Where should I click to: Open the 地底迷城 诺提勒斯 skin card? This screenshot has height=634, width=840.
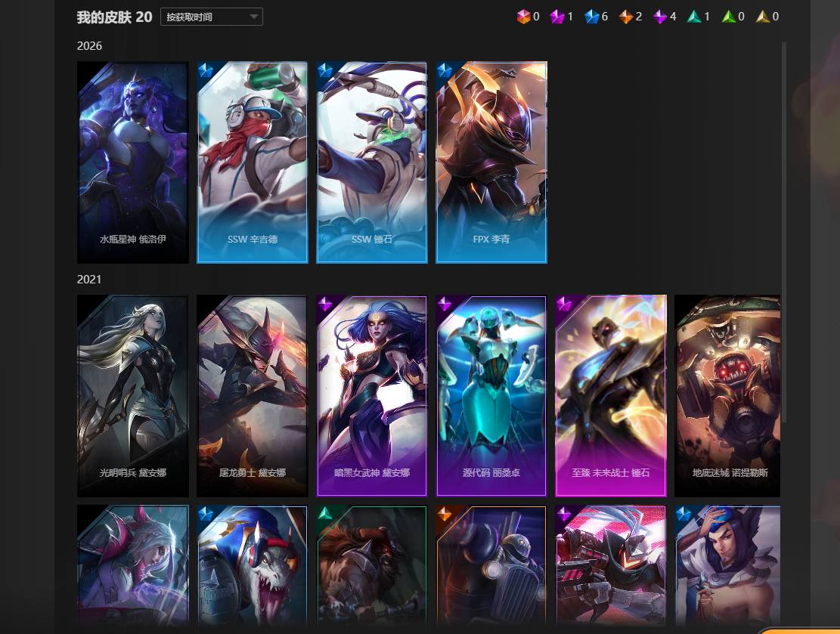[727, 396]
